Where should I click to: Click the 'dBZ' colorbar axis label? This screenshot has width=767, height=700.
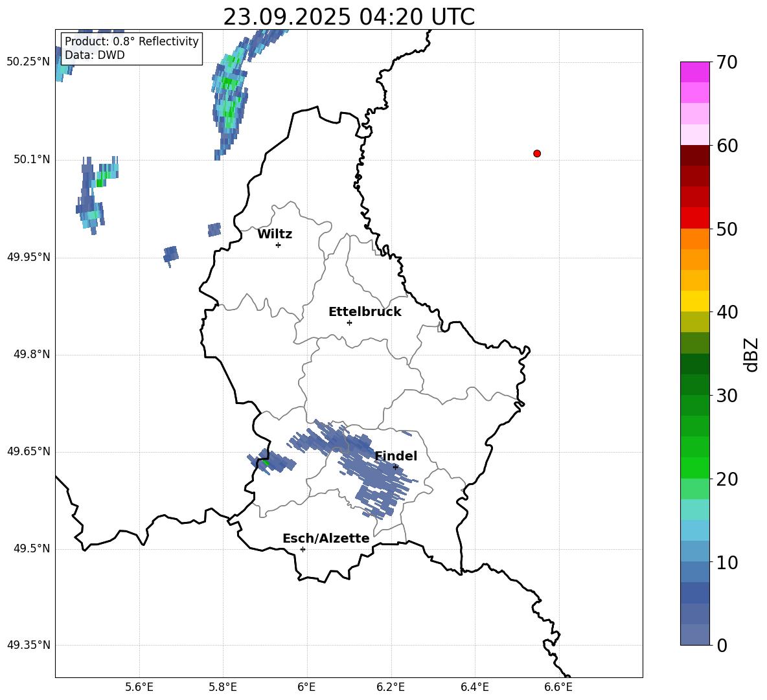click(751, 354)
